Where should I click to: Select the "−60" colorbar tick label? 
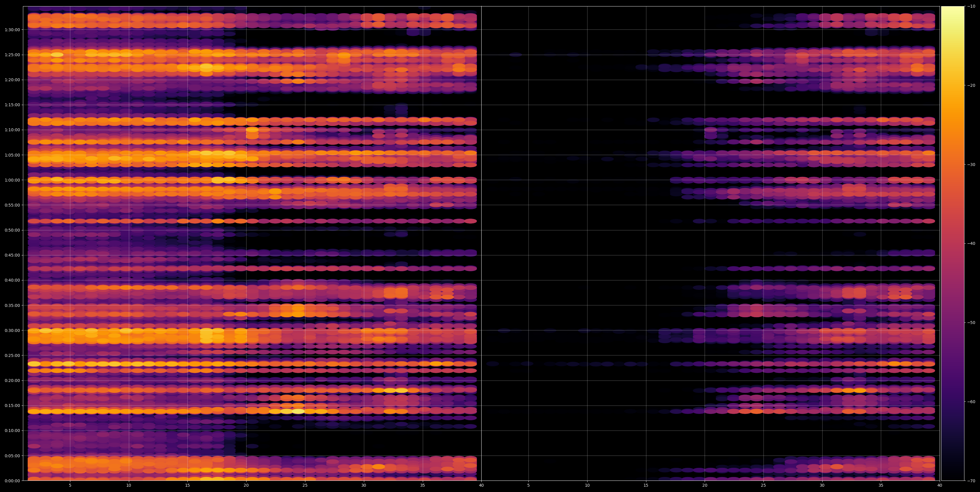(x=971, y=402)
